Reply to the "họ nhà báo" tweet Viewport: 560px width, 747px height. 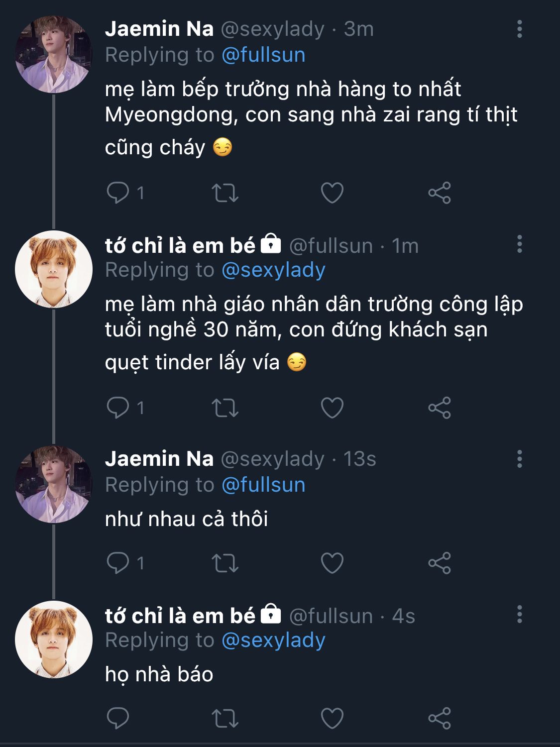coord(118,718)
